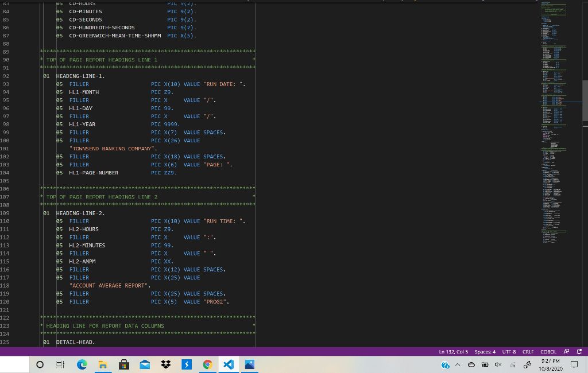This screenshot has height=373, width=588.
Task: Open Microsoft Store from the taskbar
Action: (123, 364)
